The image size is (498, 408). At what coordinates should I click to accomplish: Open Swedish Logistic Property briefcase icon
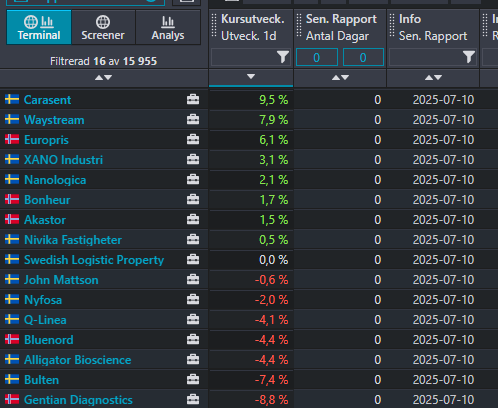[x=193, y=259]
